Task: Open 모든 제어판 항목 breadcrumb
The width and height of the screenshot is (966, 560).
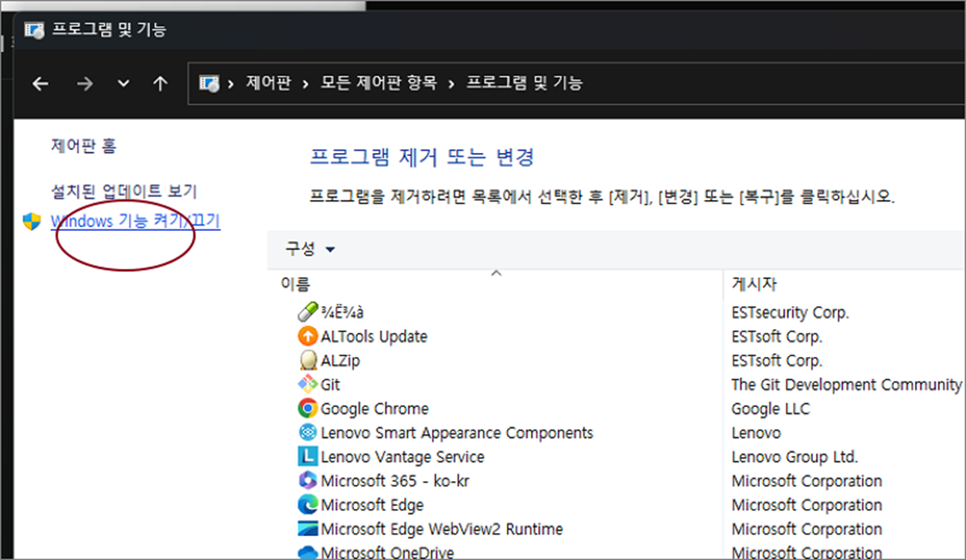Action: pos(378,83)
